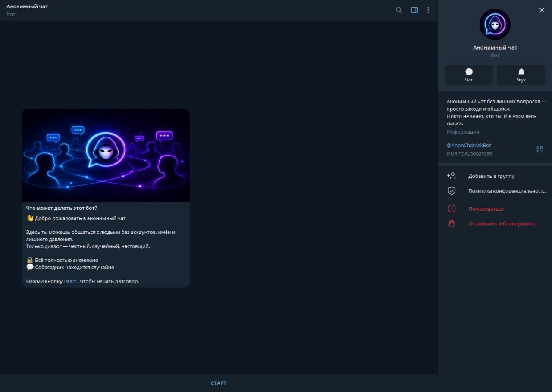
Task: Open the three-dot more options menu
Action: (x=428, y=10)
